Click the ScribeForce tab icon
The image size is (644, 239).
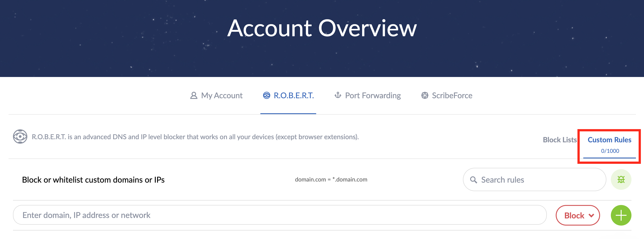click(424, 95)
